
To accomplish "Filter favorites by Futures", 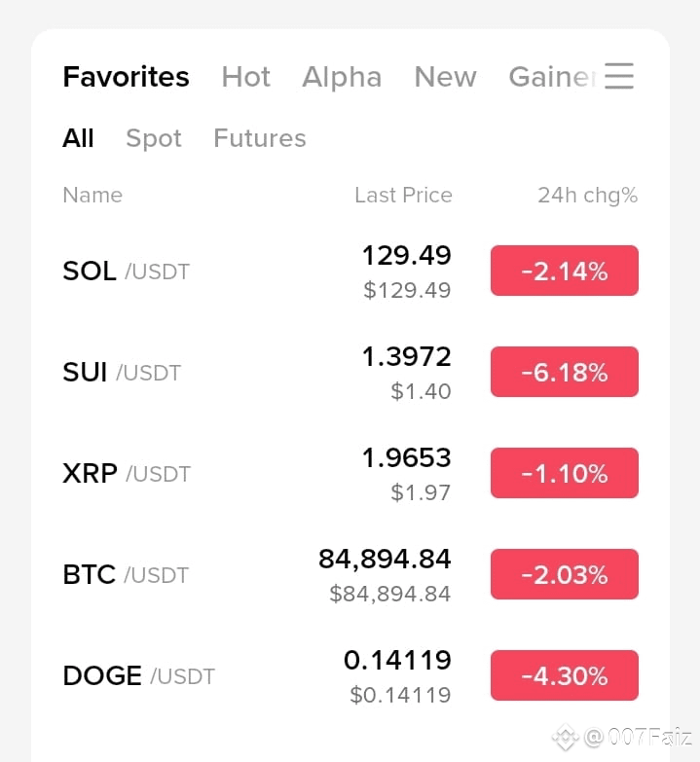I will pos(260,138).
